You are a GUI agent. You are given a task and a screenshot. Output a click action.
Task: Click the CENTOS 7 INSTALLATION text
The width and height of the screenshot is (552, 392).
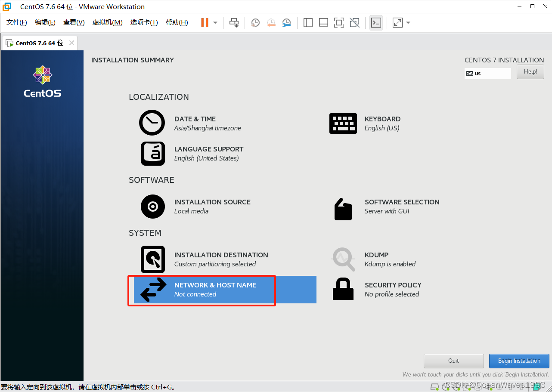click(x=504, y=60)
